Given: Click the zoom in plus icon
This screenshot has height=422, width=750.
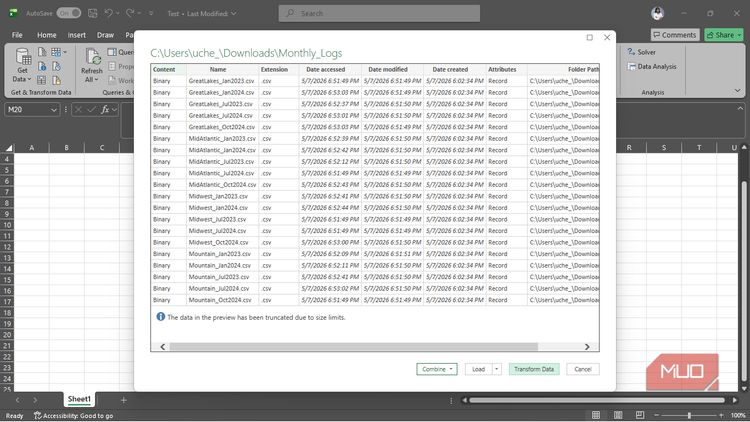Looking at the screenshot, I should coord(721,415).
